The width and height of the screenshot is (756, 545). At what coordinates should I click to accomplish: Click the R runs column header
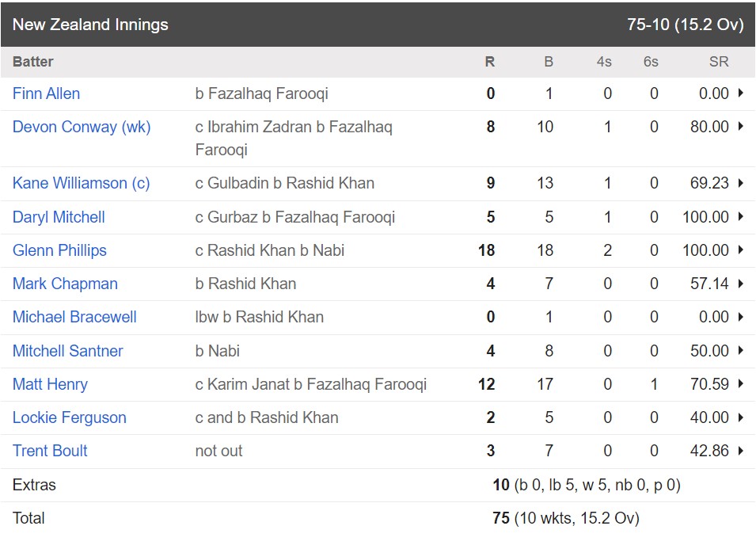point(490,62)
